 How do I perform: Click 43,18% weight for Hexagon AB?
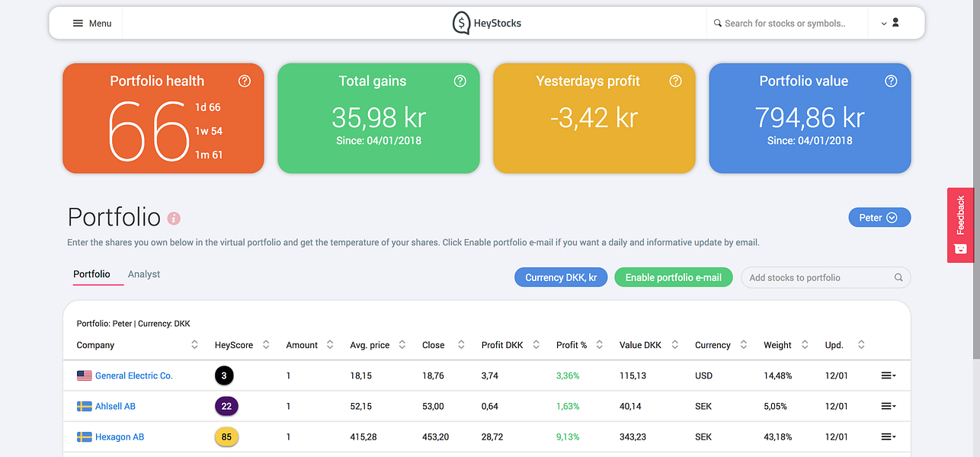tap(778, 437)
